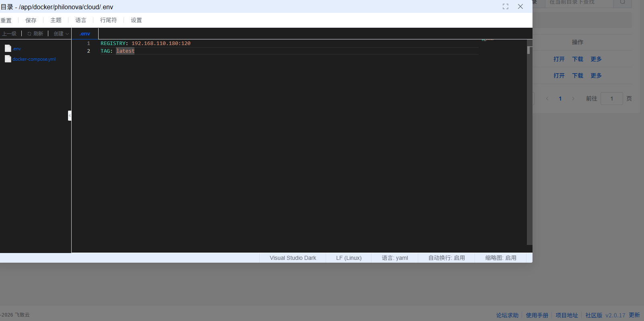Click the docker-compose.yml file icon

8,59
